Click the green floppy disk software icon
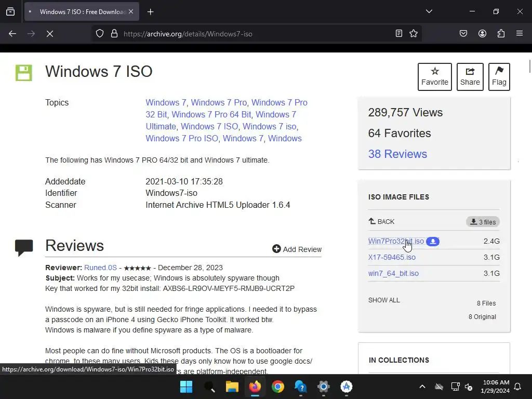This screenshot has height=399, width=532. pyautogui.click(x=24, y=73)
